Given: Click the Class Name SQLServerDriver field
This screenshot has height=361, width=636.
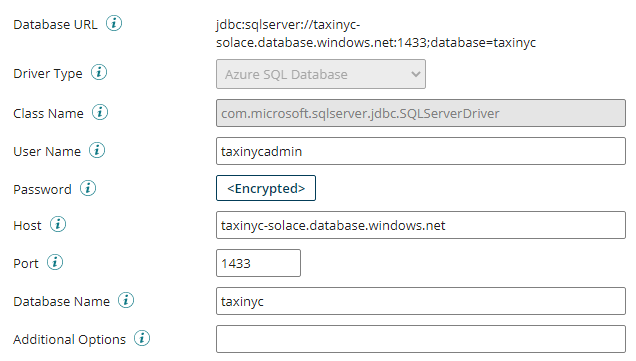Looking at the screenshot, I should coord(421,113).
